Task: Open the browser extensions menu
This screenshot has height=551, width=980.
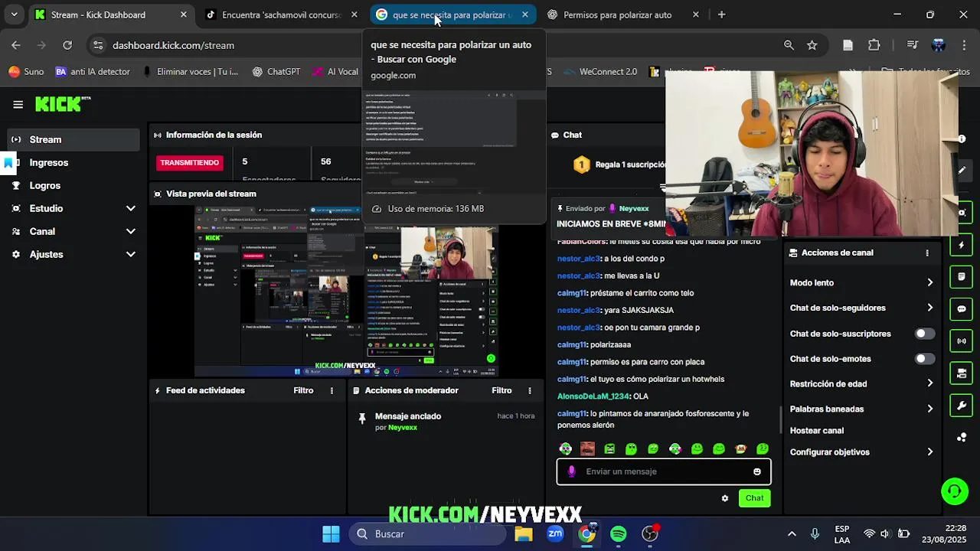Action: [x=874, y=45]
